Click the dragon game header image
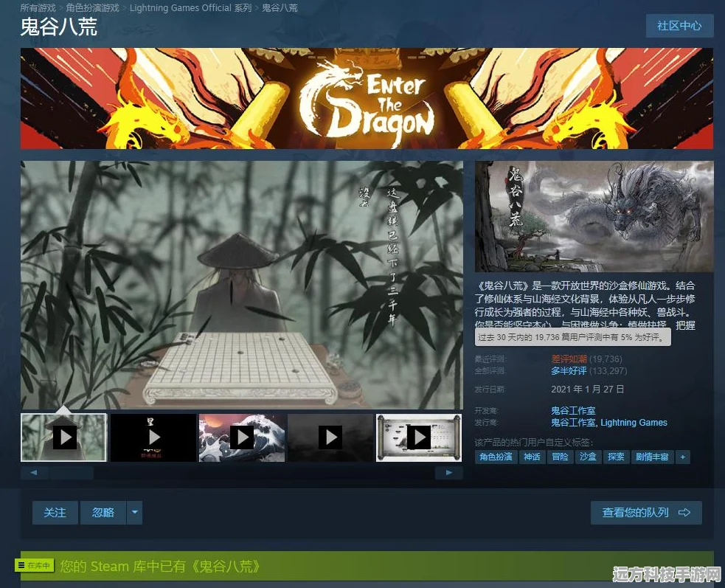Viewport: 725px width, 588px height. 594,216
